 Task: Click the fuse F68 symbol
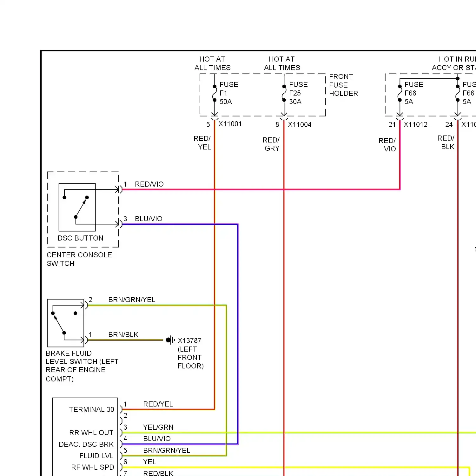click(400, 93)
